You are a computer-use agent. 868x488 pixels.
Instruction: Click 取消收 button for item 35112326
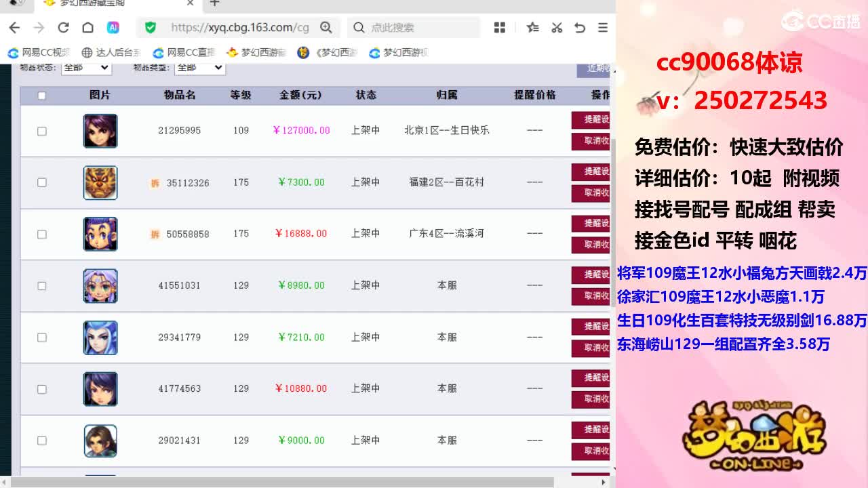coord(591,192)
